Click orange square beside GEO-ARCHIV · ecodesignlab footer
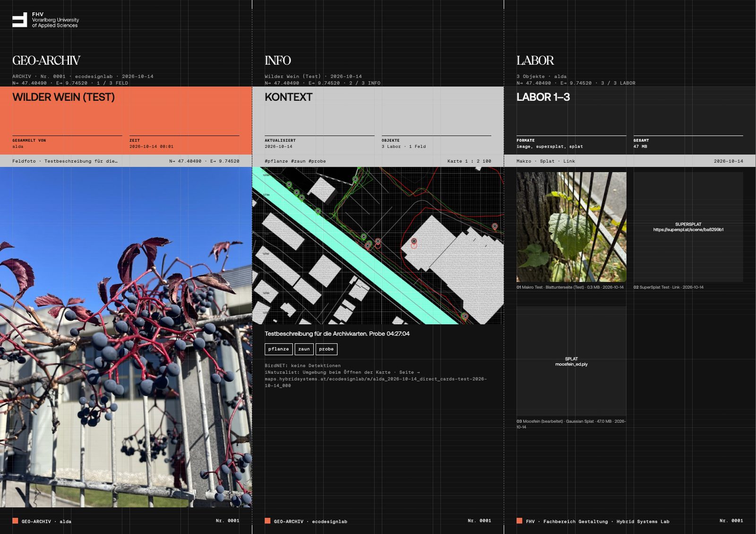This screenshot has height=534, width=756. tap(267, 521)
